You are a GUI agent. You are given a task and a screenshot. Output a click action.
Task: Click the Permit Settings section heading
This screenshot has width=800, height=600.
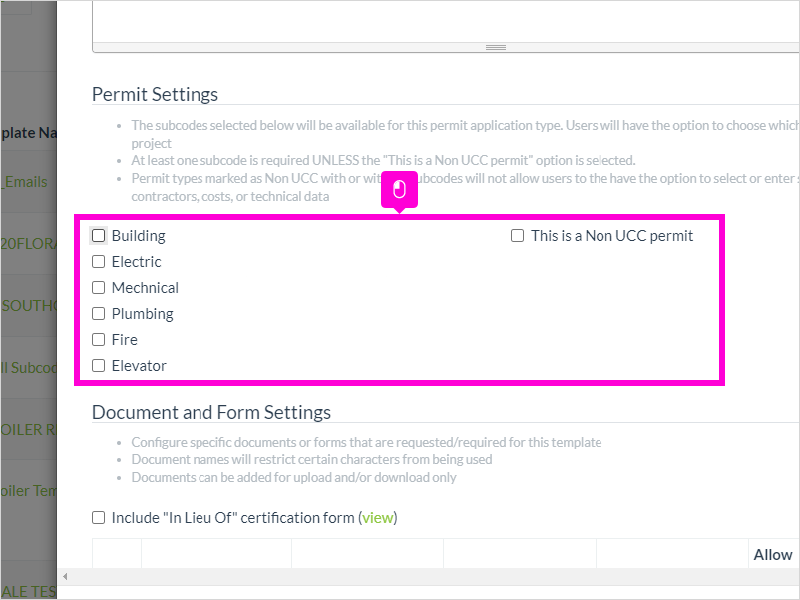155,94
